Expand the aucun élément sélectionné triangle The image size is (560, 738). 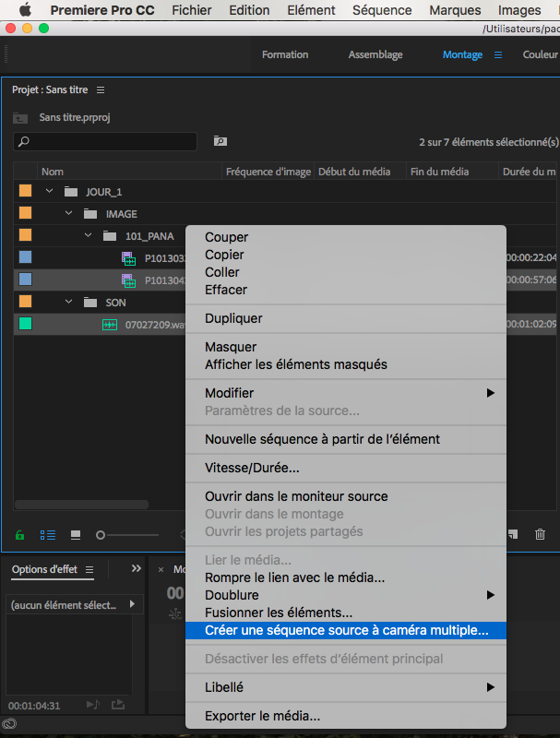point(132,604)
